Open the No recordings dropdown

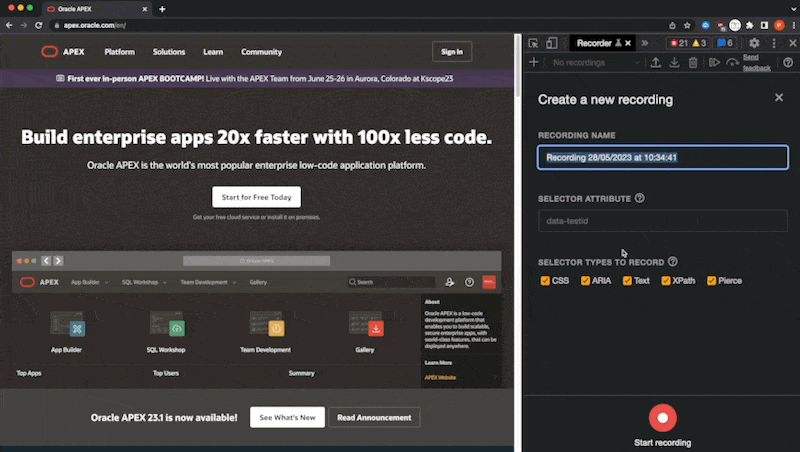coord(595,62)
